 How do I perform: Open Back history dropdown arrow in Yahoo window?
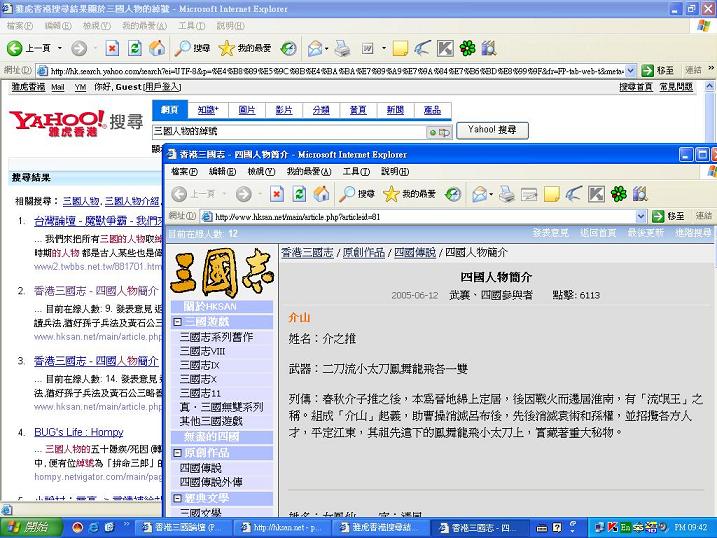(x=59, y=48)
